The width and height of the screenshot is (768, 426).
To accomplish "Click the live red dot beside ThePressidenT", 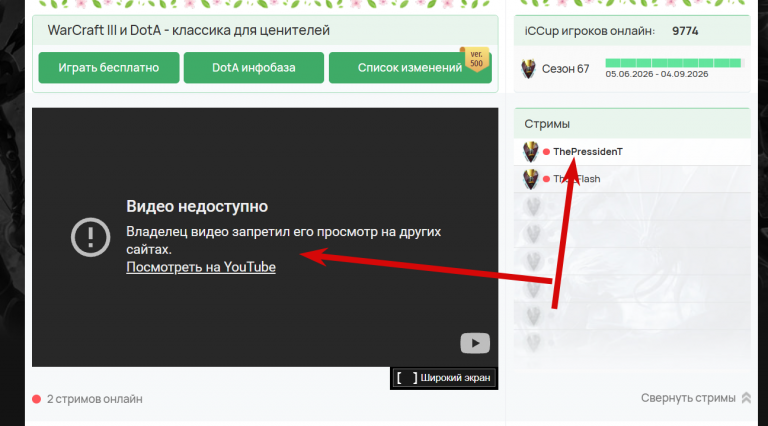I will tap(546, 152).
